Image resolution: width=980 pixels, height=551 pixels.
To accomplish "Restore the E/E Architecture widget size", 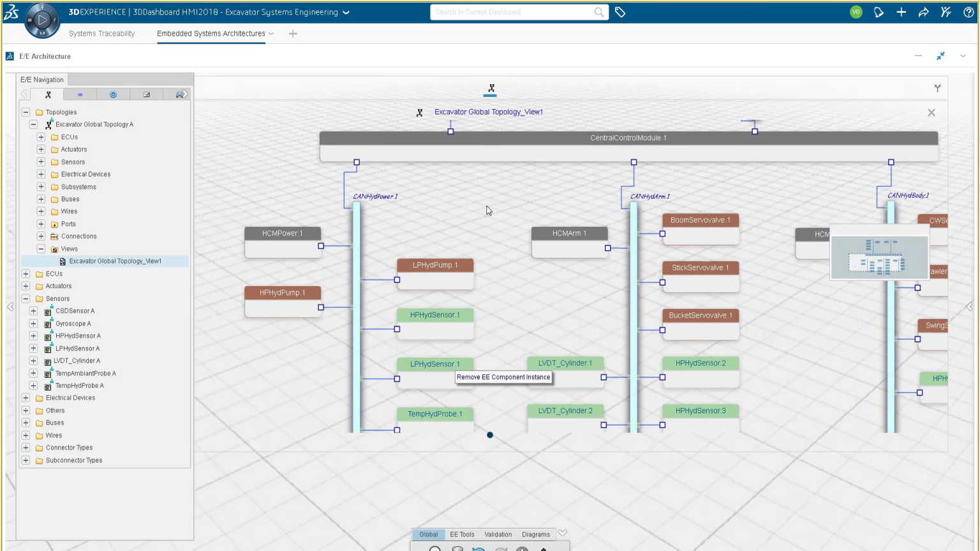I will [x=940, y=56].
